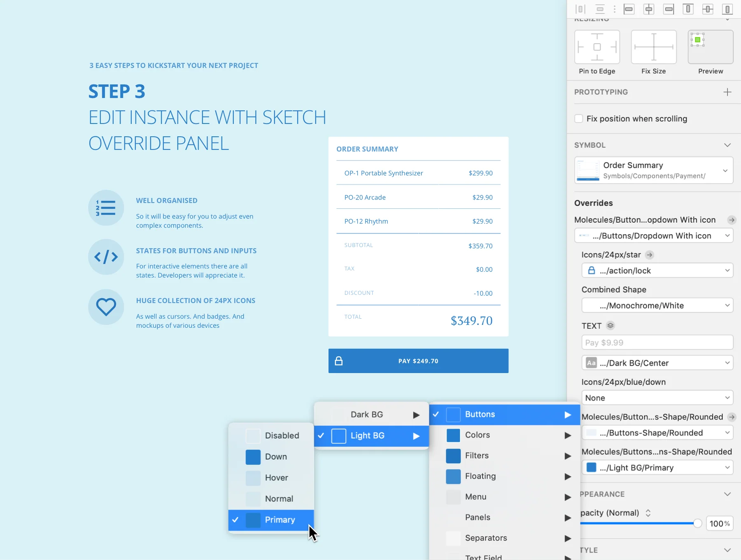The width and height of the screenshot is (741, 560).
Task: Go to Buttons-Shape/Rounded symbol master arrow
Action: (x=732, y=417)
